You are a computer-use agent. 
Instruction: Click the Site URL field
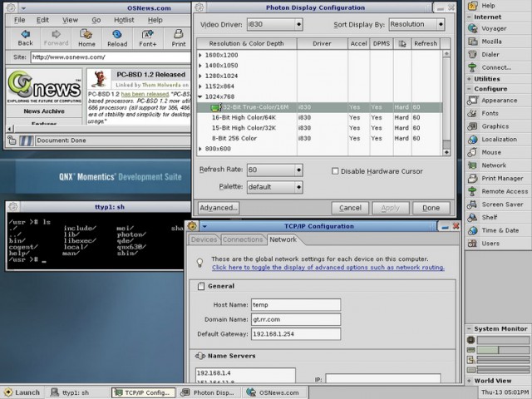pyautogui.click(x=111, y=57)
